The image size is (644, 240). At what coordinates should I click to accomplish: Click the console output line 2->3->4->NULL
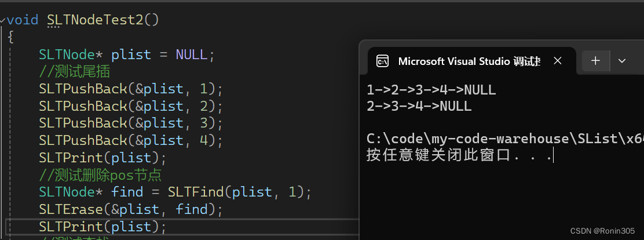419,107
